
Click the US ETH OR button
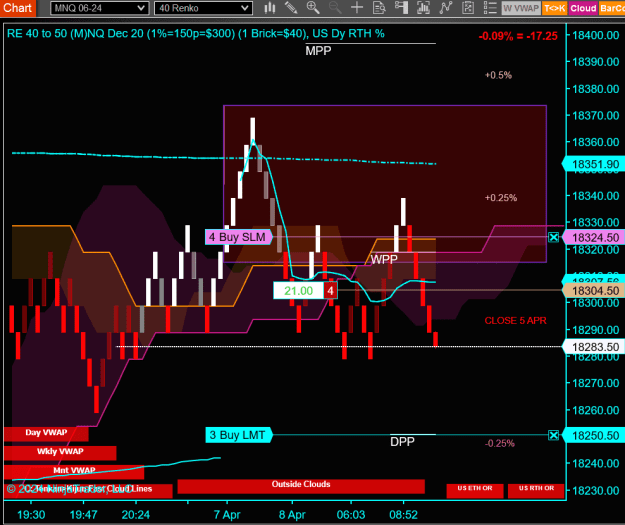coord(475,490)
